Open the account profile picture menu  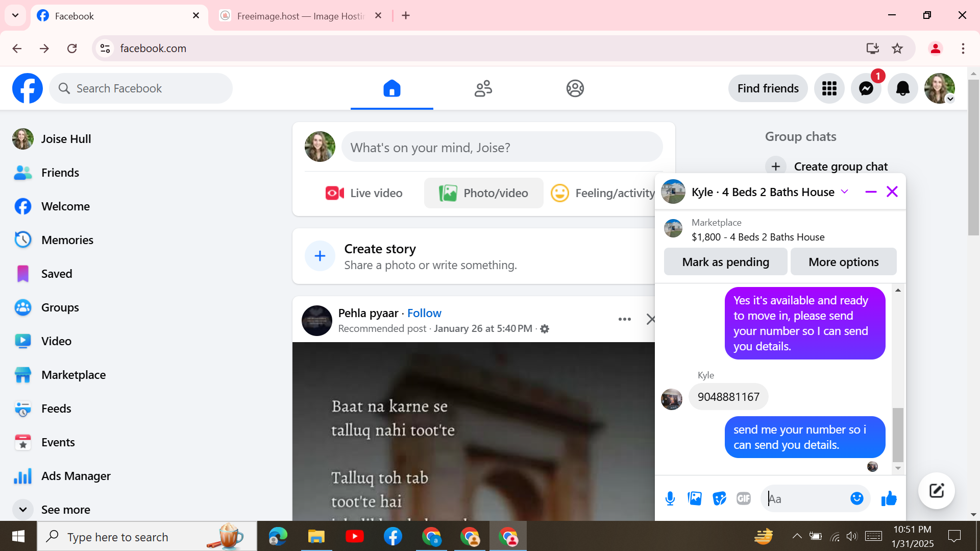[940, 88]
